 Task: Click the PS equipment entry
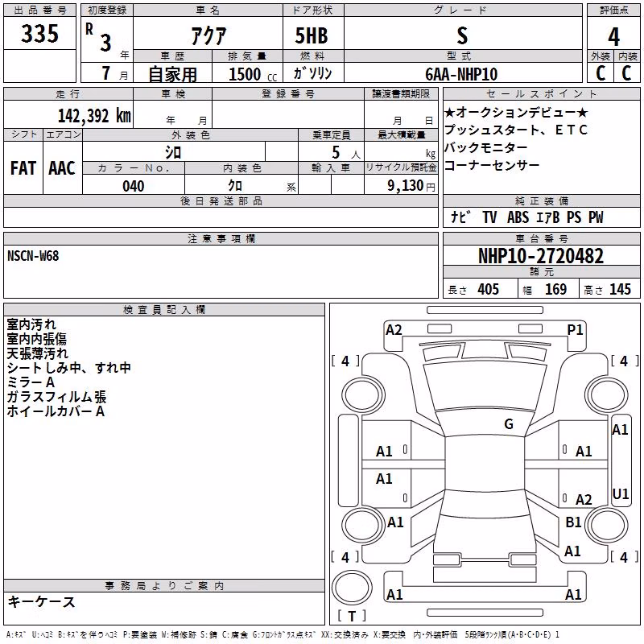point(574,217)
